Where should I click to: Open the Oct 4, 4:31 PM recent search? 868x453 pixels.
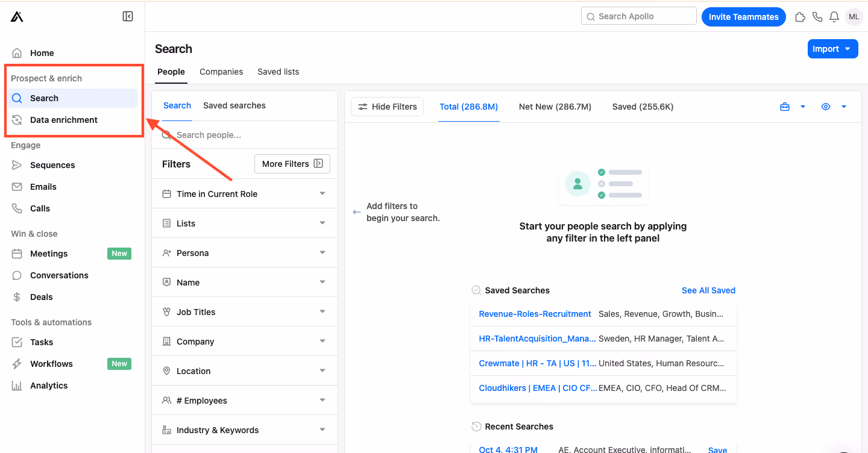click(x=508, y=449)
